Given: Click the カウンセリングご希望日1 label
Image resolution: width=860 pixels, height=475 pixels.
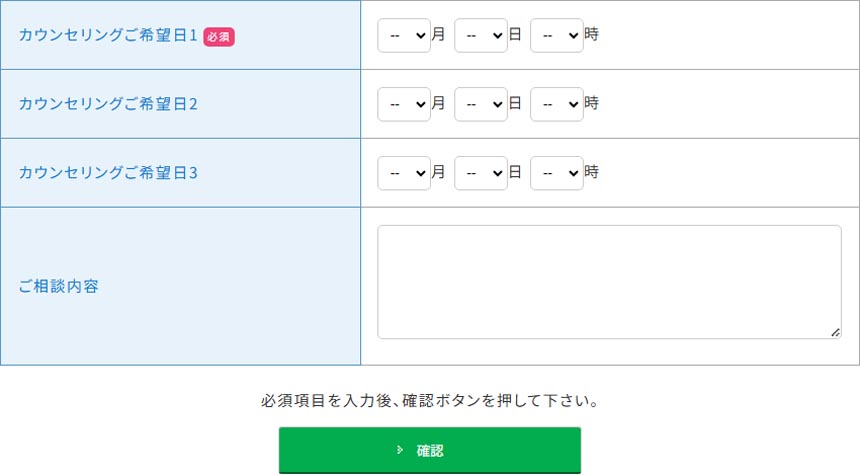Looking at the screenshot, I should 108,35.
